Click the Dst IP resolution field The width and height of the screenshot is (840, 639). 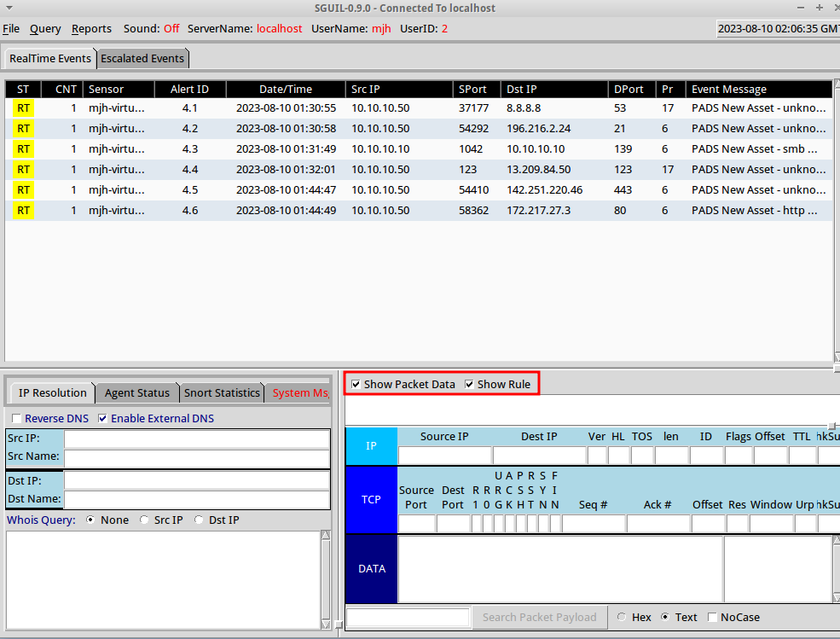tap(197, 480)
